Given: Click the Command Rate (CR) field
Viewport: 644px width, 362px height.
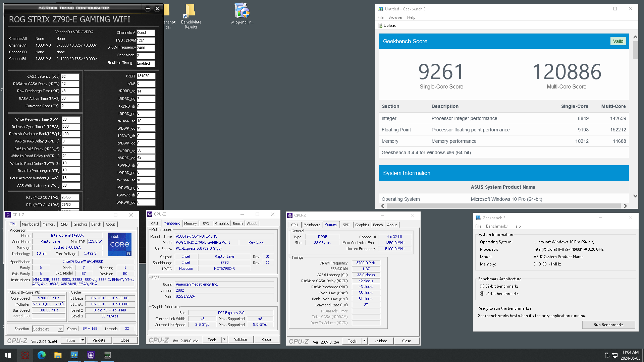Looking at the screenshot, I should point(70,106).
